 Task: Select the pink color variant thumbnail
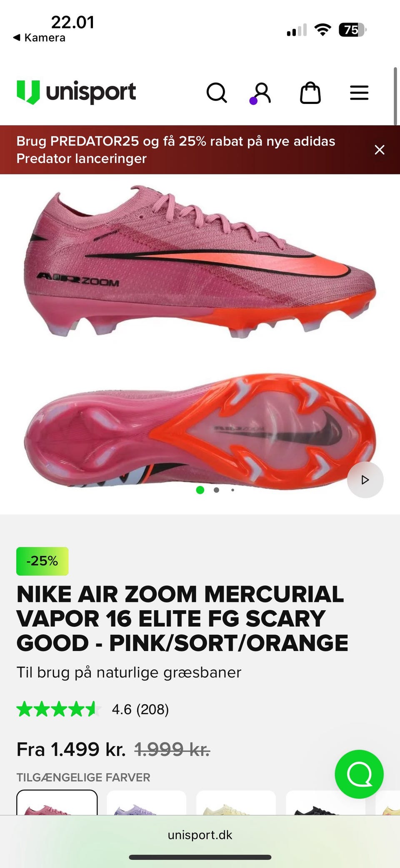(57, 803)
